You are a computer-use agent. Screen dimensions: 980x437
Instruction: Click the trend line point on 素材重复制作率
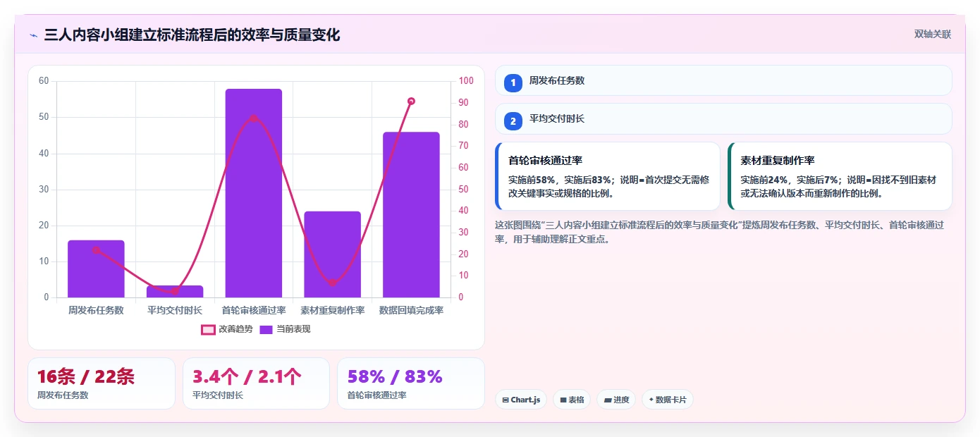click(x=332, y=283)
